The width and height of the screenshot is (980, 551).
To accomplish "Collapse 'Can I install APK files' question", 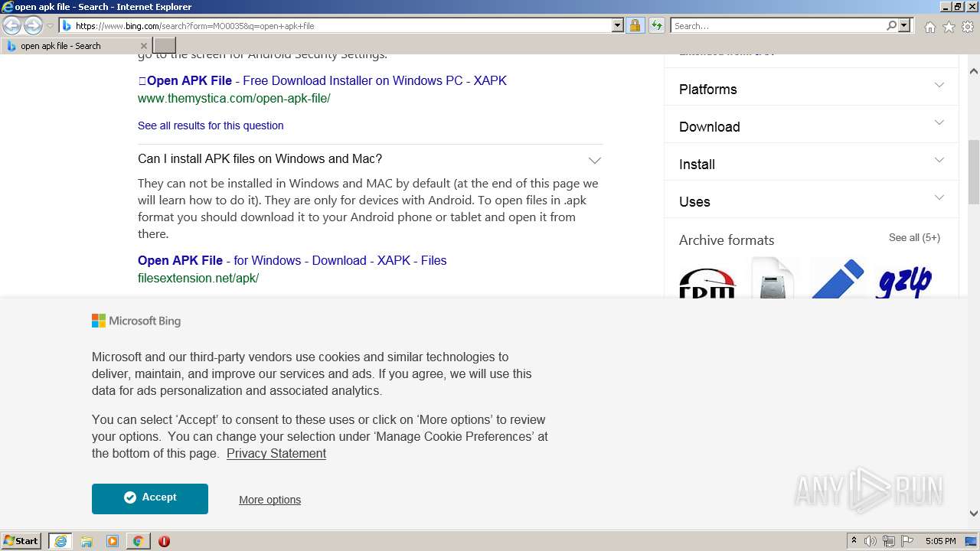I will tap(594, 160).
